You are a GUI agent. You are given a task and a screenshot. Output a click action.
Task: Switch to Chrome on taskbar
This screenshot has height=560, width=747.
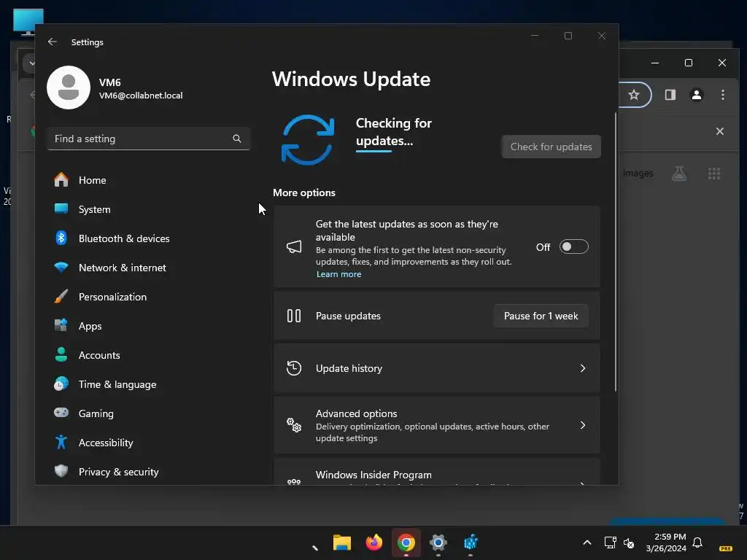pyautogui.click(x=406, y=542)
